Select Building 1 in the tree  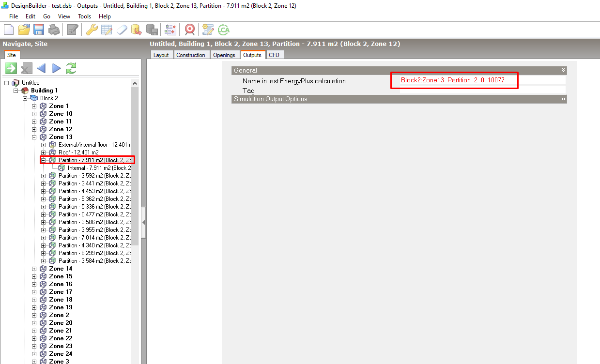click(x=44, y=91)
